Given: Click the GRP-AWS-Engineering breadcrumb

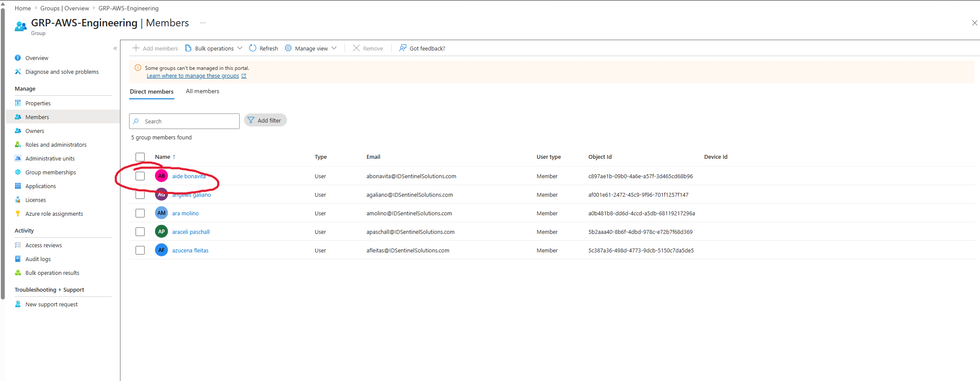Looking at the screenshot, I should (129, 8).
